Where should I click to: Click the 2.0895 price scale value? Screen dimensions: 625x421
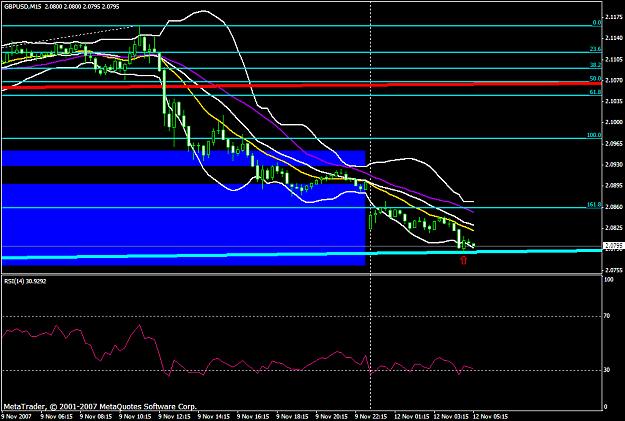[x=614, y=185]
